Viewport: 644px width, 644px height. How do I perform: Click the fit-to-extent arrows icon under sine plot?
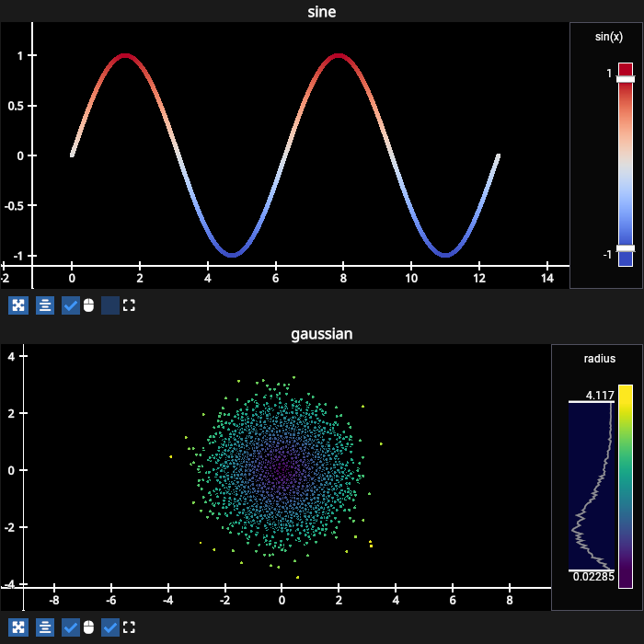[18, 305]
